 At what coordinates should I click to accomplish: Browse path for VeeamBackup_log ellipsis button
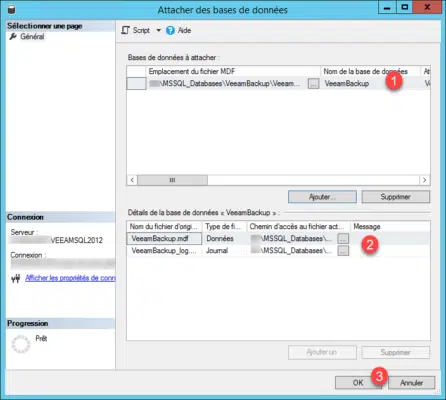(x=343, y=251)
